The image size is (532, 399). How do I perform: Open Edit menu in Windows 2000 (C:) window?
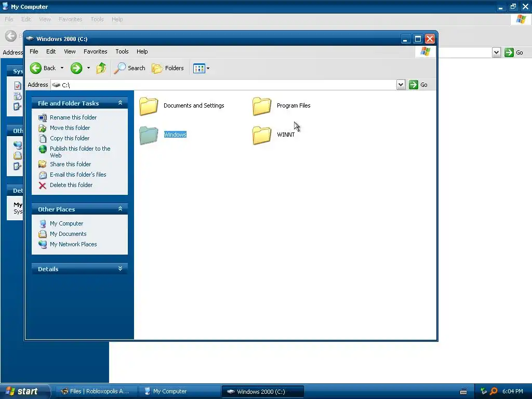51,51
